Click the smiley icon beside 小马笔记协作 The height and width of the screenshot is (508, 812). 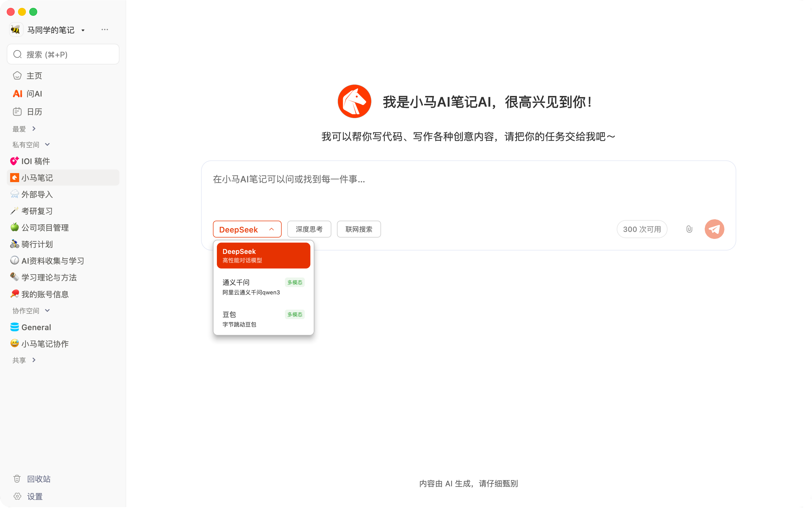click(x=14, y=343)
